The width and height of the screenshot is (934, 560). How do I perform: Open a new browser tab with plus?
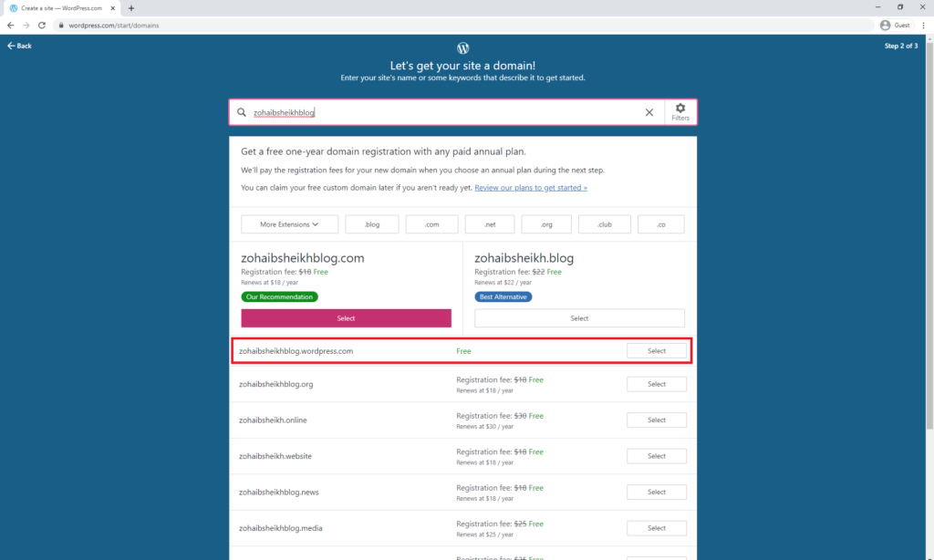click(x=131, y=8)
